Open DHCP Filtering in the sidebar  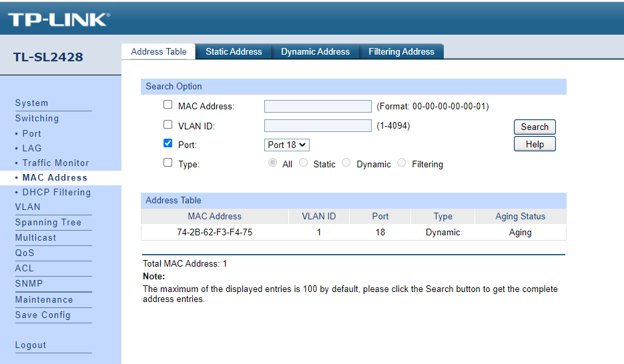coord(56,192)
